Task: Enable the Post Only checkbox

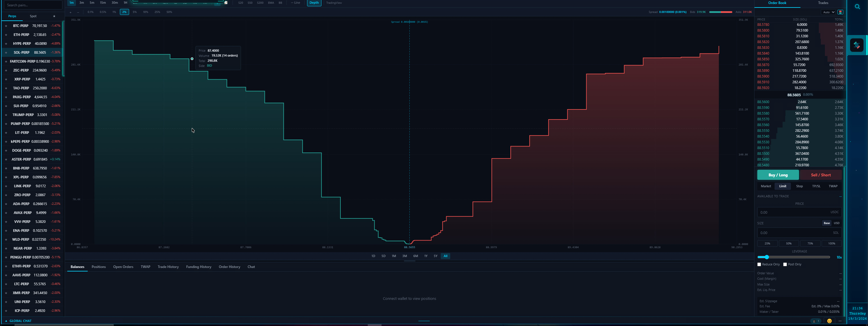Action: 785,264
